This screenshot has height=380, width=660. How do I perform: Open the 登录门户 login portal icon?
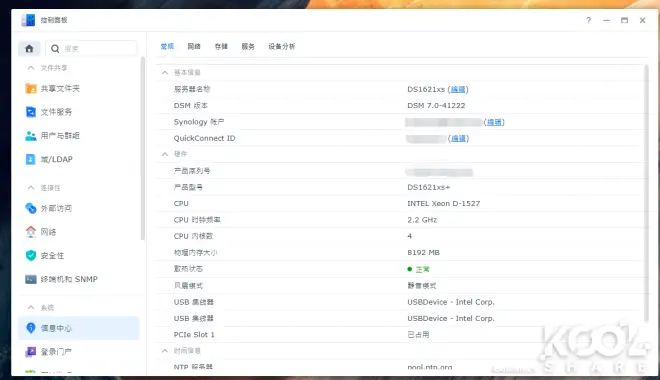coord(31,351)
